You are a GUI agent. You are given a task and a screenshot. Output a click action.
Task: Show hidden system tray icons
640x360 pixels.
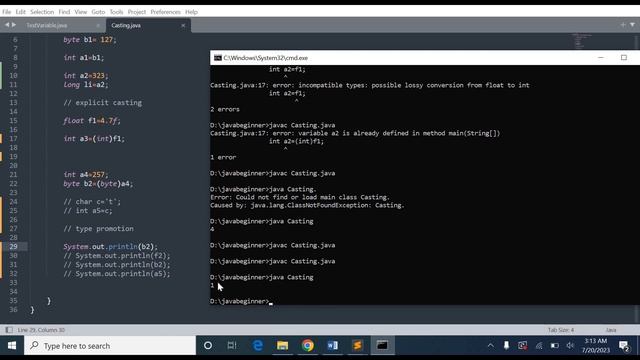click(491, 346)
